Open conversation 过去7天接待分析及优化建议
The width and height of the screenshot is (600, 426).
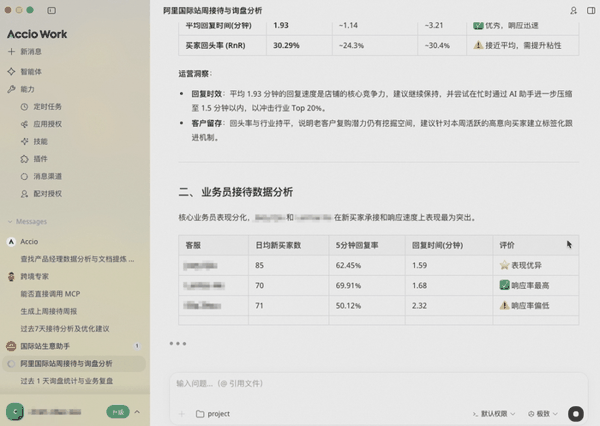click(64, 328)
